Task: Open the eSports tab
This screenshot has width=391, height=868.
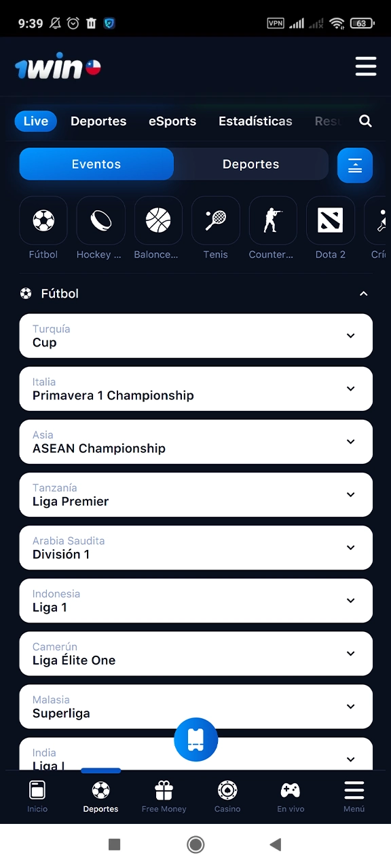Action: pyautogui.click(x=172, y=121)
